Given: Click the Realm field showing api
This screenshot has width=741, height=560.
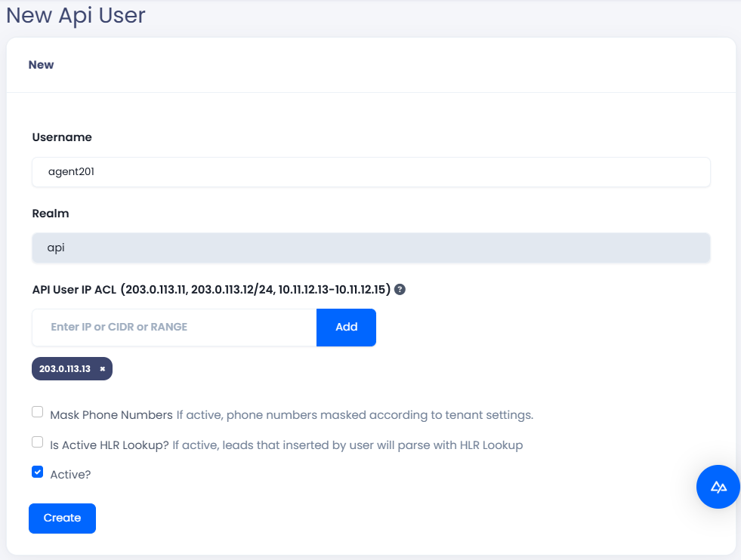Looking at the screenshot, I should [x=371, y=248].
